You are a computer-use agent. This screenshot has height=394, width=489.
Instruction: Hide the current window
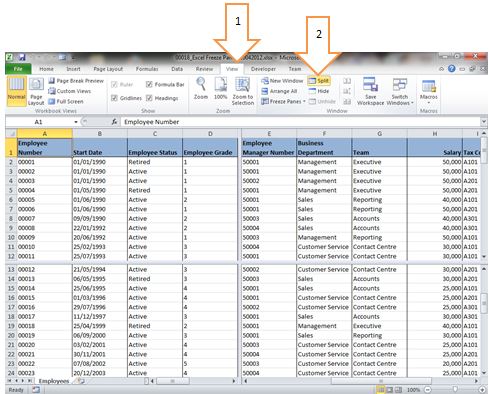(x=319, y=91)
